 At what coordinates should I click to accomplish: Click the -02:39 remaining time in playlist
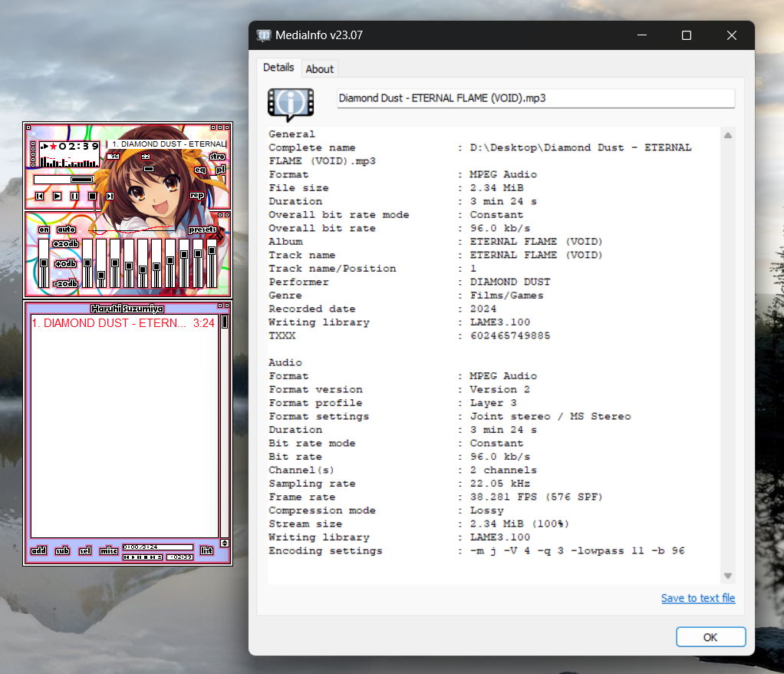coord(180,557)
